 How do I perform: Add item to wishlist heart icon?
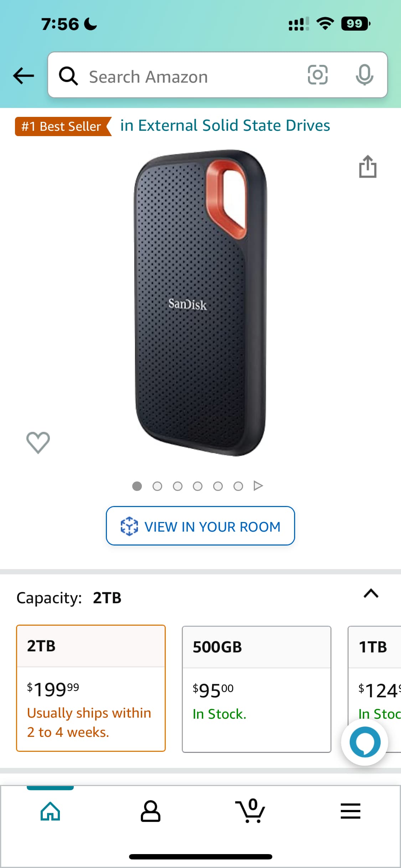[38, 442]
